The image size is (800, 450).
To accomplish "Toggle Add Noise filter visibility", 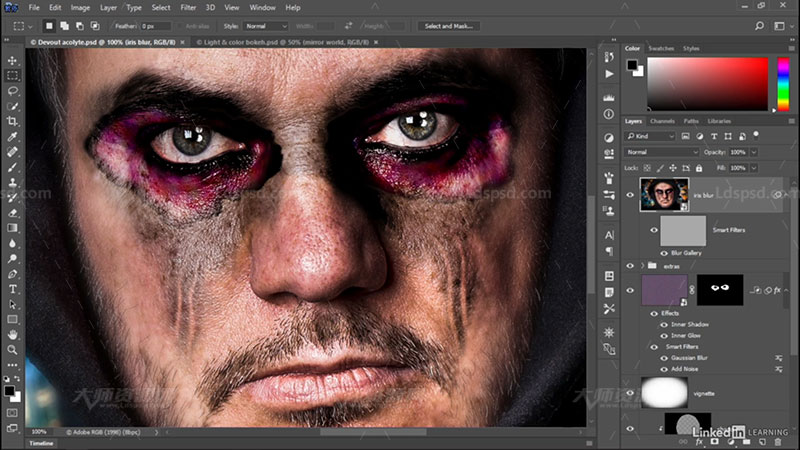I will click(x=664, y=369).
